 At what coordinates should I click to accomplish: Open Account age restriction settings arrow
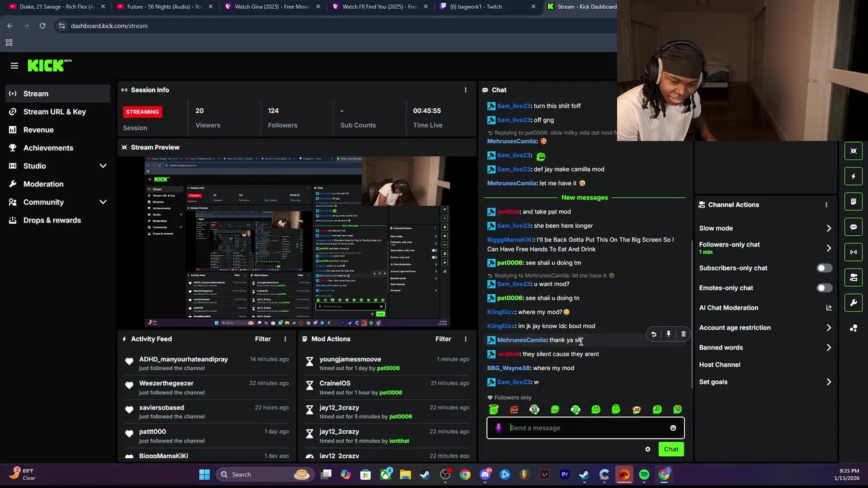pyautogui.click(x=829, y=328)
